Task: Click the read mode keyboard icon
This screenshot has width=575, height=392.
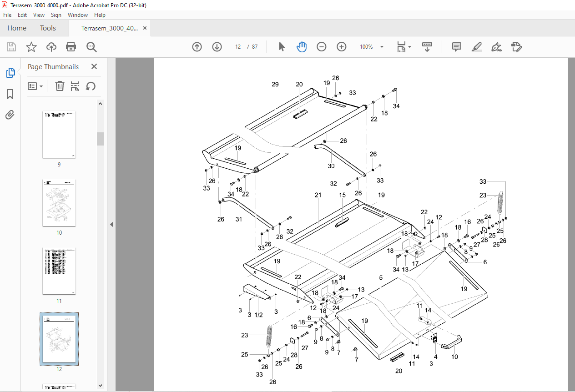Action: click(427, 47)
